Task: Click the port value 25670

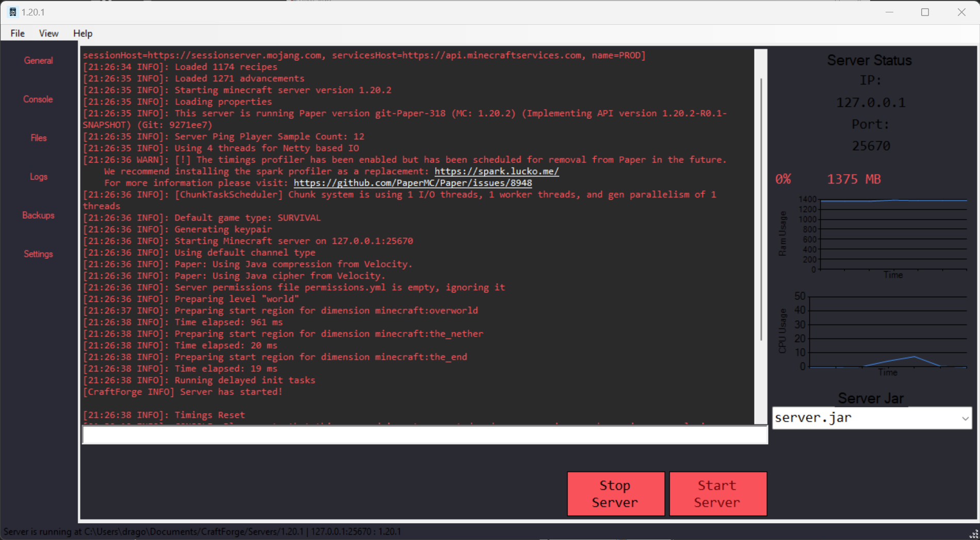Action: click(x=871, y=146)
